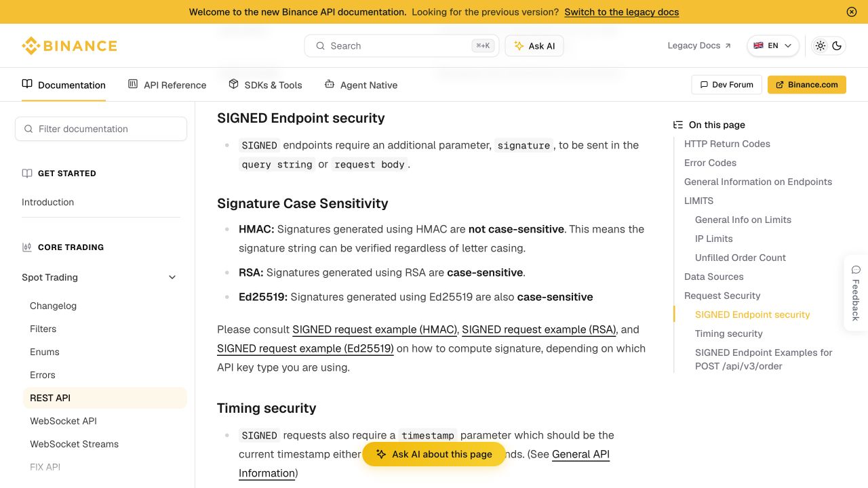Open the EN language dropdown
This screenshot has width=868, height=488.
click(x=773, y=45)
